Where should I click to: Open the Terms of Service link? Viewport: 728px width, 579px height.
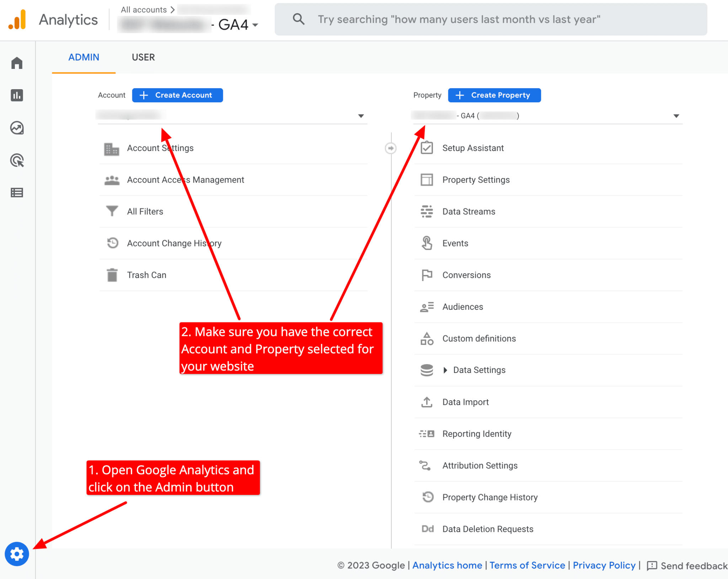(x=527, y=565)
